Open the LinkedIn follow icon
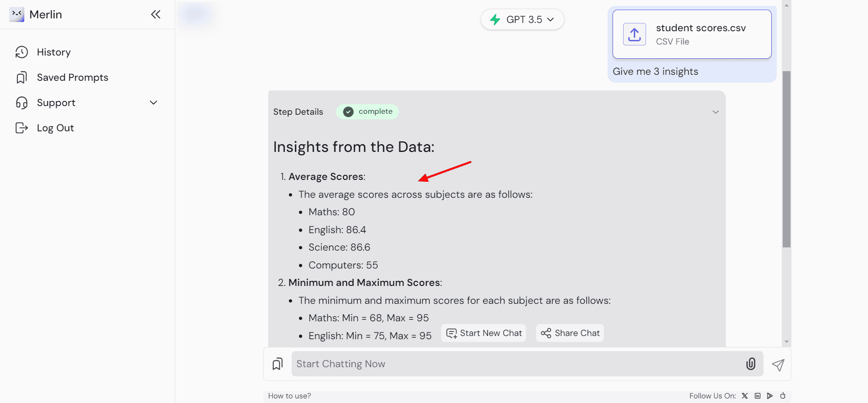This screenshot has width=868, height=403. pyautogui.click(x=757, y=396)
